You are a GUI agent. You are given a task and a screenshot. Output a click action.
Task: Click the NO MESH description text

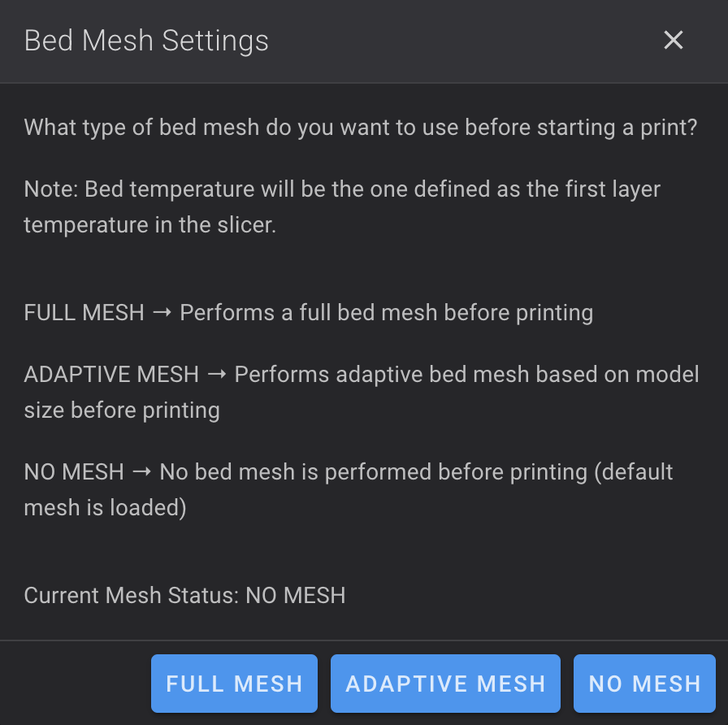pos(349,489)
